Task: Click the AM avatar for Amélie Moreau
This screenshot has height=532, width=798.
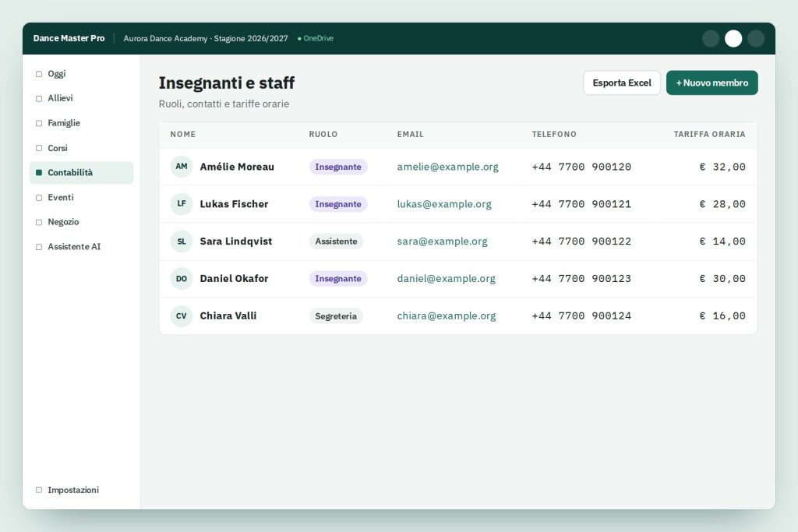Action: click(x=181, y=167)
